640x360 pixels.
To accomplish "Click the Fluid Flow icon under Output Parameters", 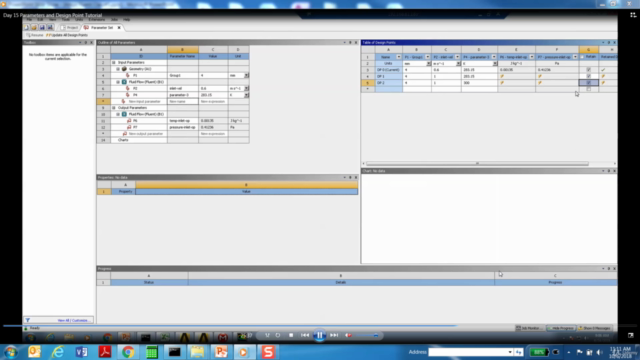I will [124, 114].
